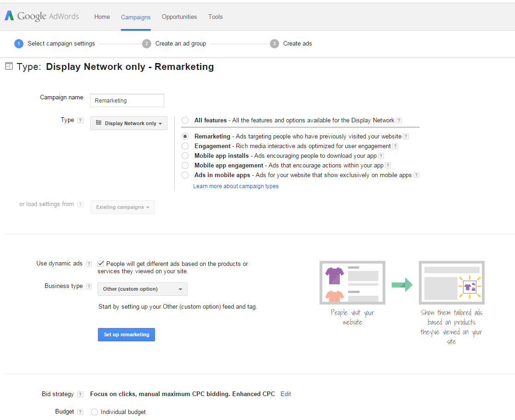Click the Google AdWords logo

(x=42, y=16)
